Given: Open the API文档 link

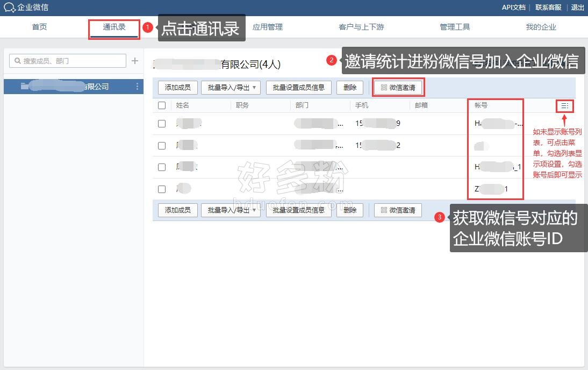Looking at the screenshot, I should (513, 7).
